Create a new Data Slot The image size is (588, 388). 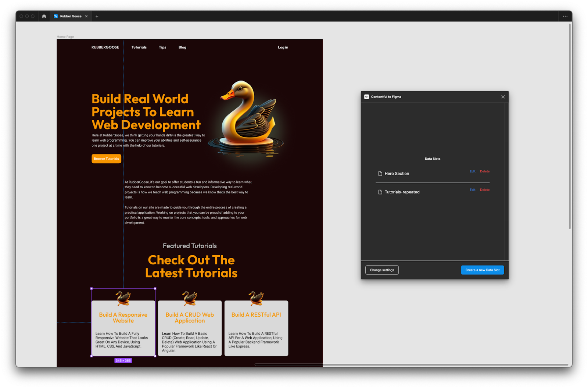pos(482,270)
